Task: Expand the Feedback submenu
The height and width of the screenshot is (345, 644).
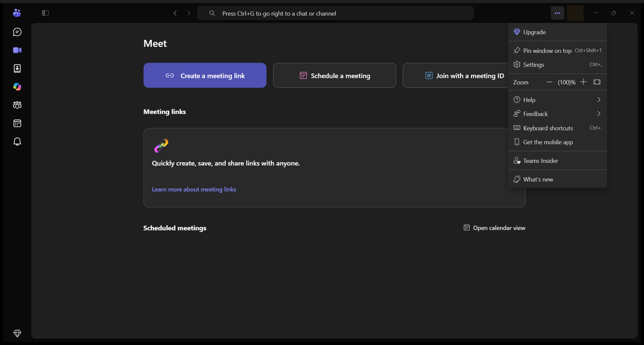Action: (557, 114)
